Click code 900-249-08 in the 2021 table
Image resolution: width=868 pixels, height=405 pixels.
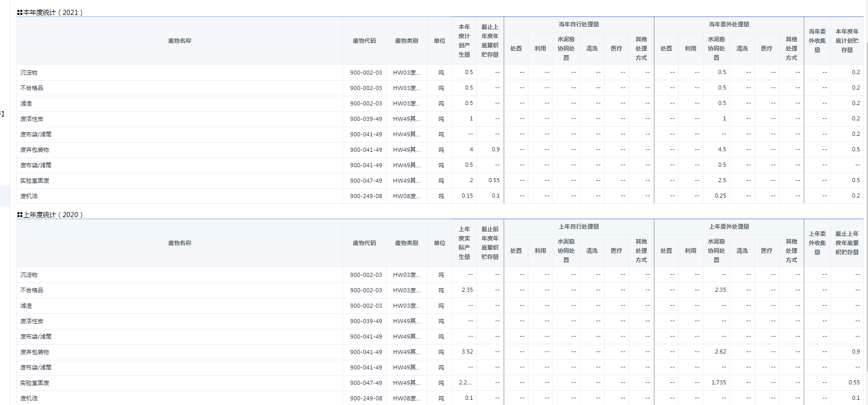(366, 196)
